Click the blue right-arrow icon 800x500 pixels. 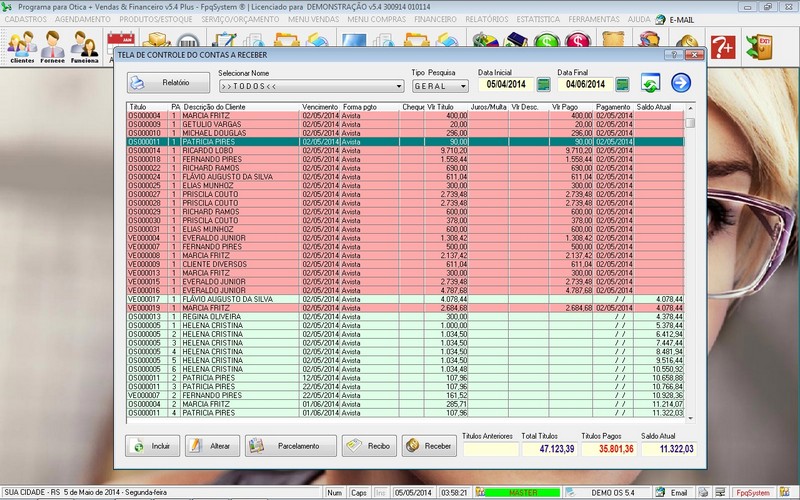click(681, 84)
